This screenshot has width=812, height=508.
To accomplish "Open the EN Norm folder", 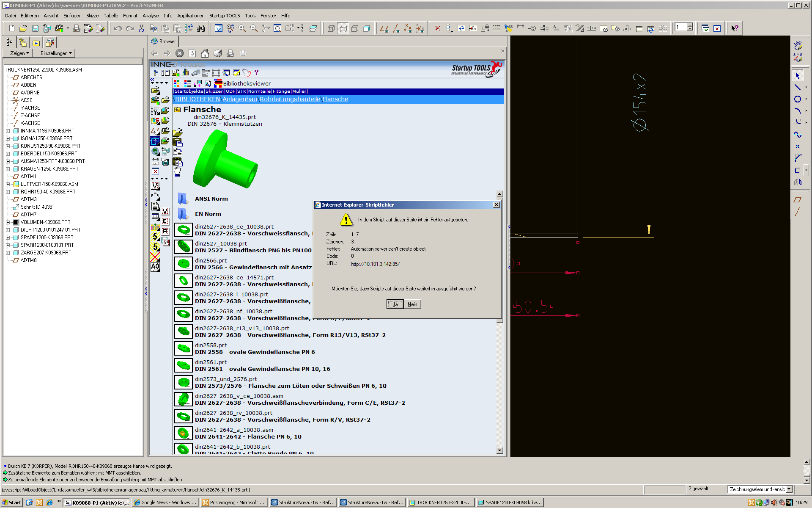I will tap(208, 214).
